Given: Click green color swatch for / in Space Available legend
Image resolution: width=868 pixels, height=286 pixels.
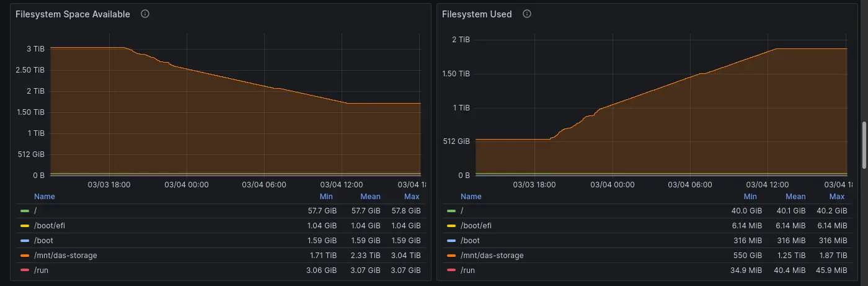Looking at the screenshot, I should click(x=25, y=211).
